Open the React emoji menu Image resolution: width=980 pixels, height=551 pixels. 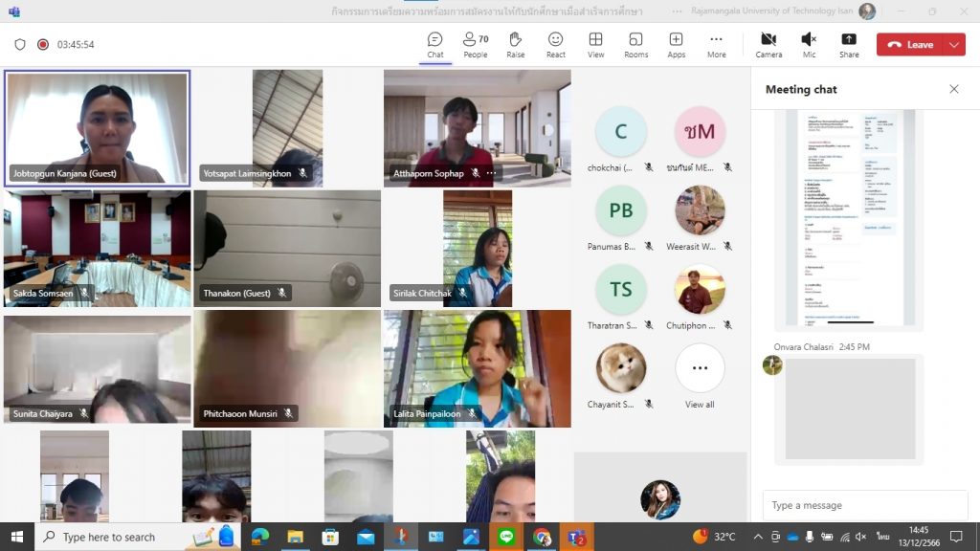(555, 44)
